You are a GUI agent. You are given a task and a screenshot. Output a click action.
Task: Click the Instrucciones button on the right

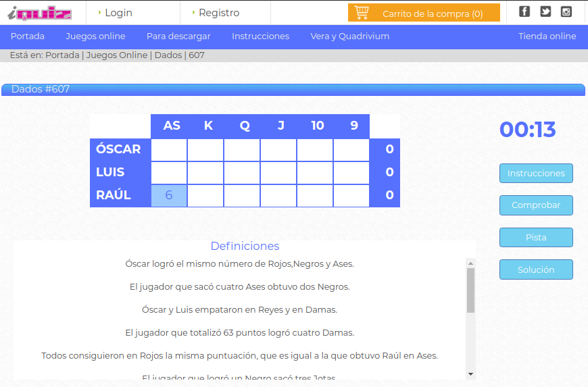[536, 173]
